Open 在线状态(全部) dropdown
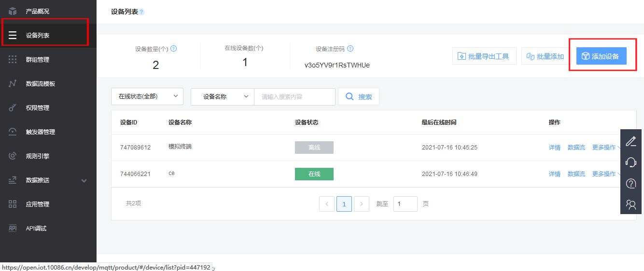 [x=147, y=96]
